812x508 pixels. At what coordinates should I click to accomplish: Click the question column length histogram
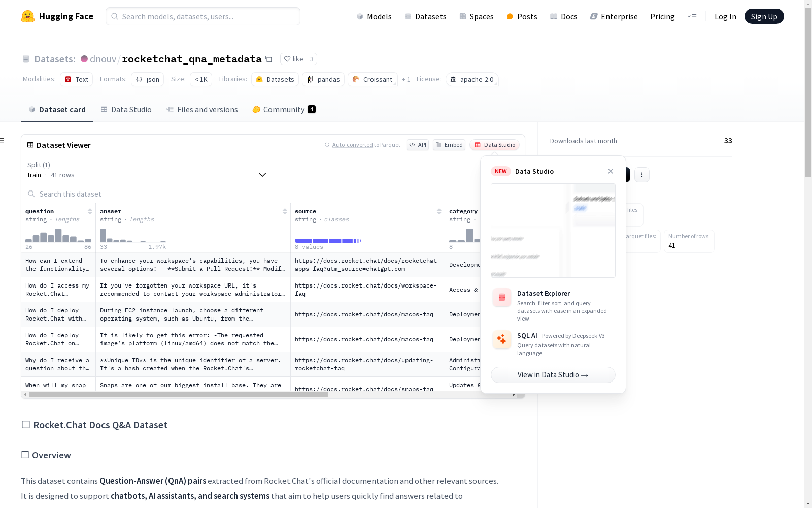(x=58, y=235)
